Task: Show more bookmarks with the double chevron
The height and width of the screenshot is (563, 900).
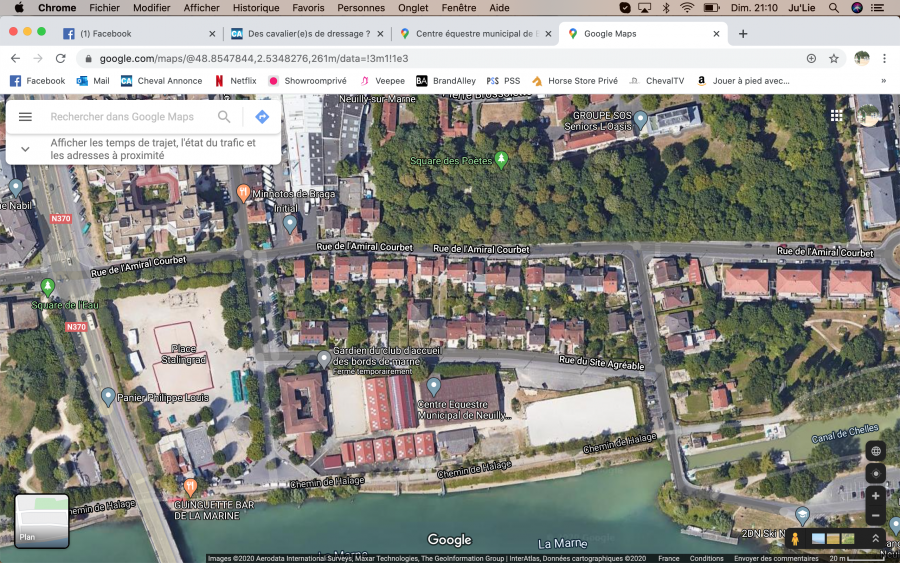Action: click(x=883, y=81)
